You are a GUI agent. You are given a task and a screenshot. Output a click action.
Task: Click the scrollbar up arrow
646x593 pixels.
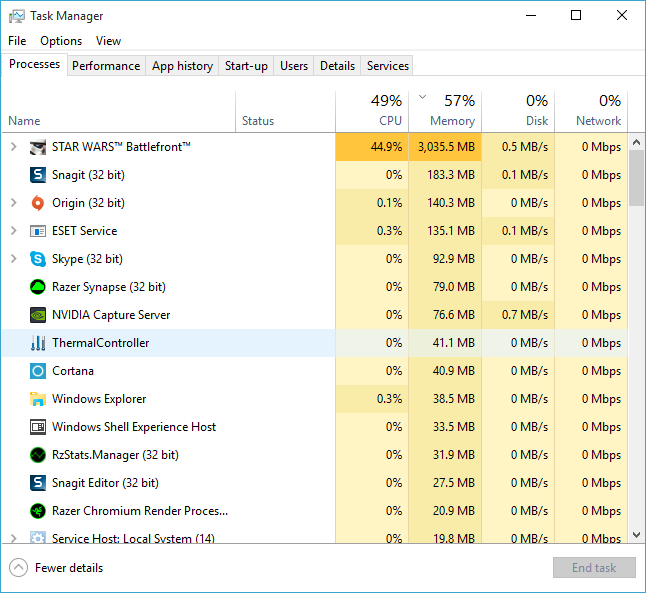(x=636, y=142)
